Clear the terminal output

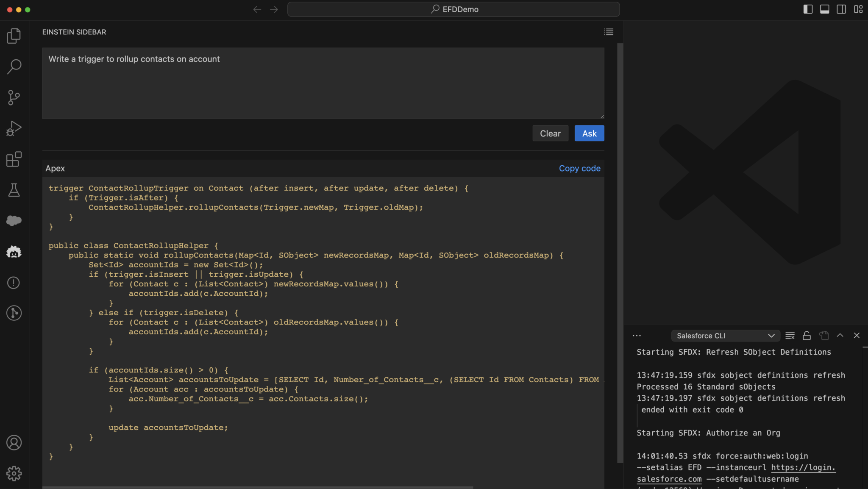point(789,335)
